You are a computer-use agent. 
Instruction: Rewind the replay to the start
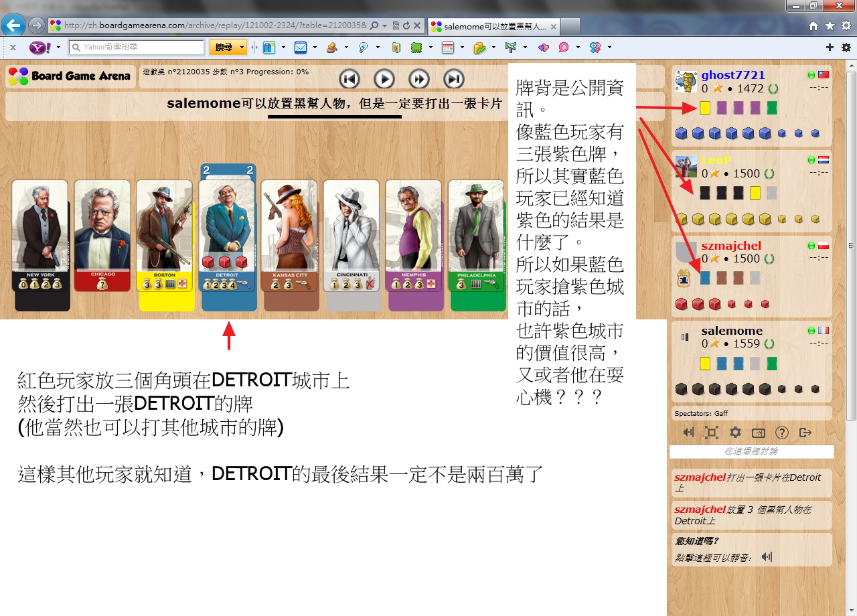coord(349,79)
